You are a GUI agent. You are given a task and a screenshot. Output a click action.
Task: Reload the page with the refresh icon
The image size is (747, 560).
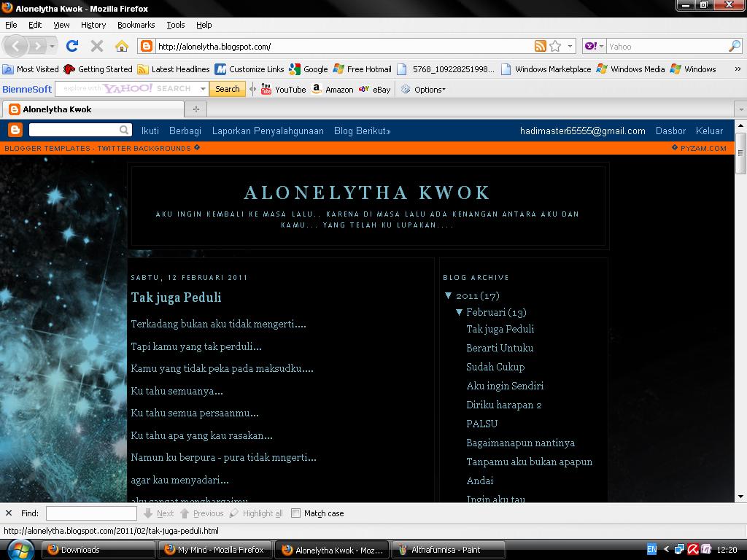tap(72, 46)
